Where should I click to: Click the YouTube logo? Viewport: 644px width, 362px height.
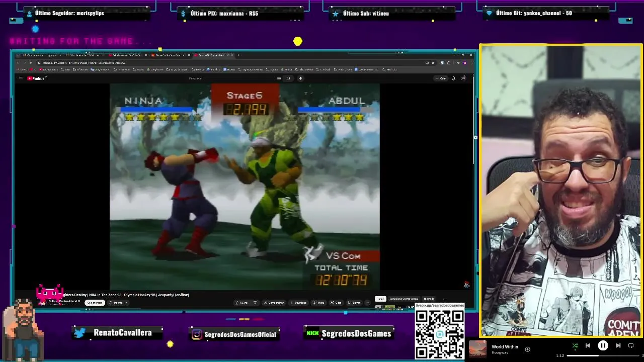click(x=36, y=78)
